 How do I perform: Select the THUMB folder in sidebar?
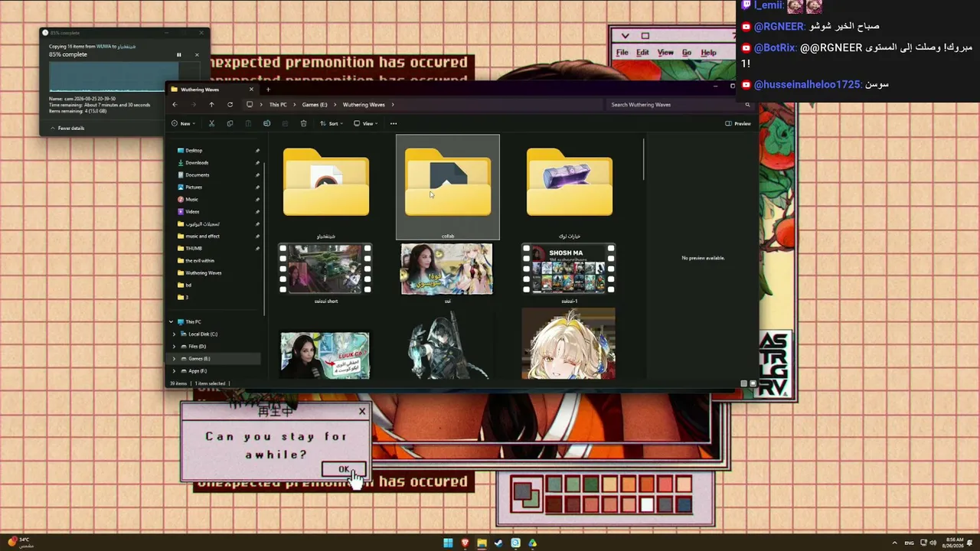coord(194,249)
